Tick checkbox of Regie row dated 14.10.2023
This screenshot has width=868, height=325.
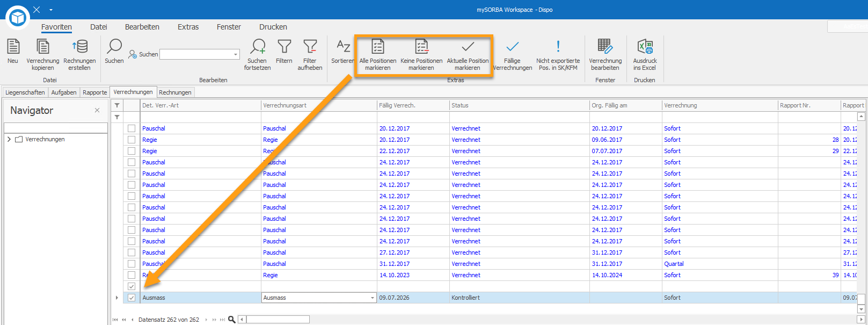pyautogui.click(x=132, y=275)
